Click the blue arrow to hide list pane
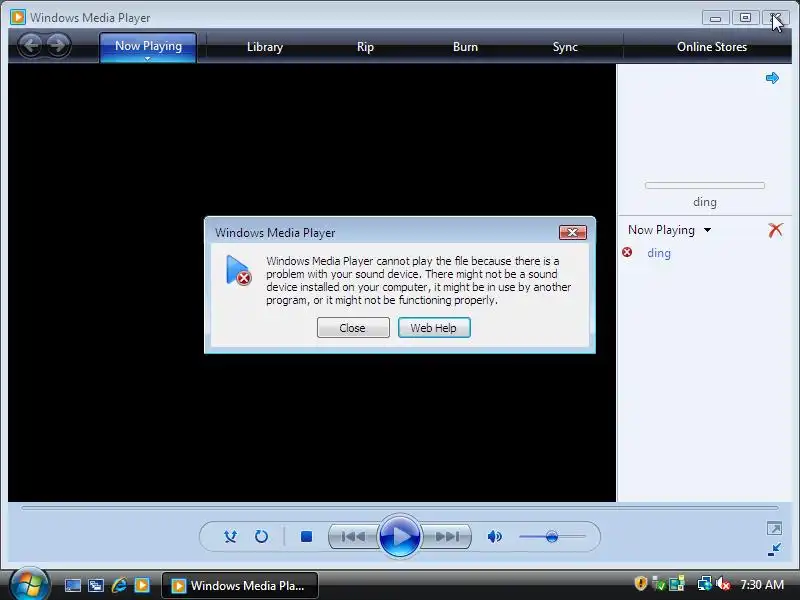 (772, 78)
